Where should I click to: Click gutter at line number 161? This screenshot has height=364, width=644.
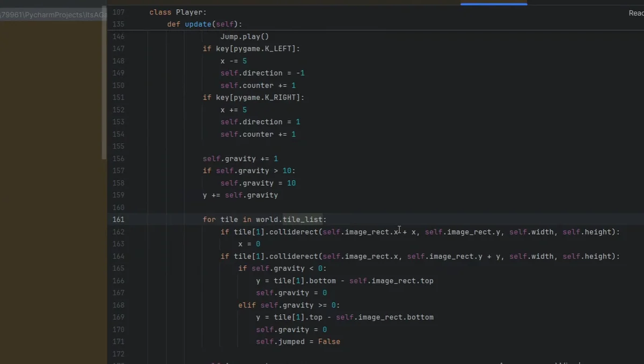118,220
